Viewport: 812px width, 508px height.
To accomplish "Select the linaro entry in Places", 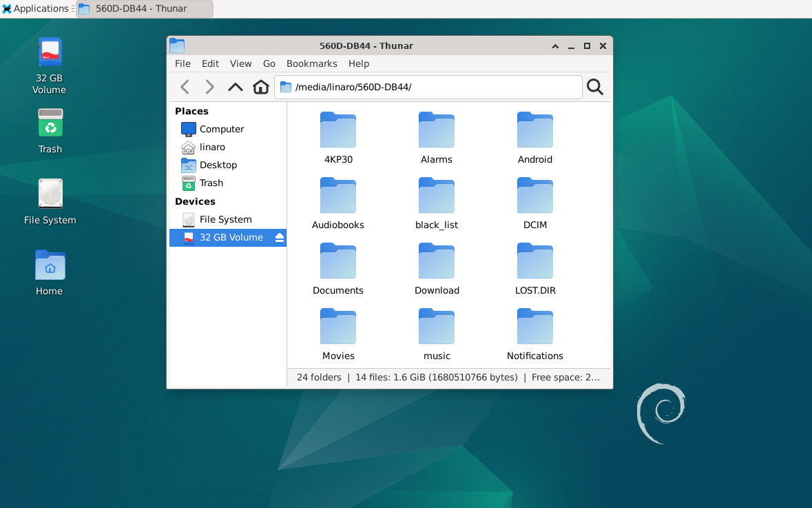I will point(213,147).
